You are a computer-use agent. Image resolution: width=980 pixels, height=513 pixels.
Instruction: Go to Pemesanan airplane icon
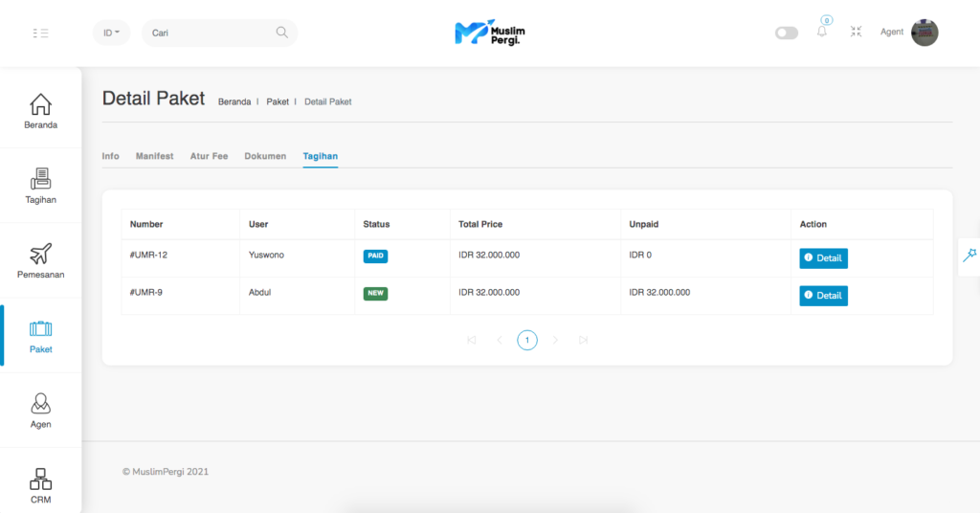point(41,255)
